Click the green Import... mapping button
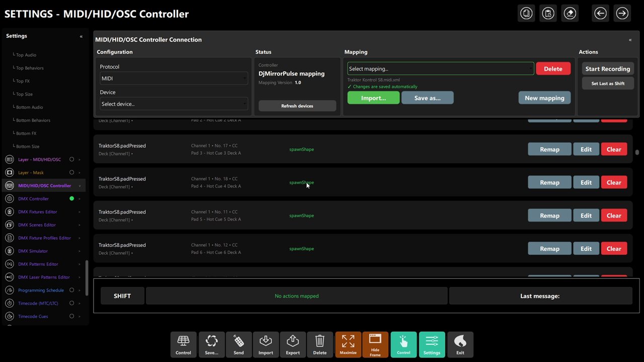The image size is (644, 362). coord(373,98)
